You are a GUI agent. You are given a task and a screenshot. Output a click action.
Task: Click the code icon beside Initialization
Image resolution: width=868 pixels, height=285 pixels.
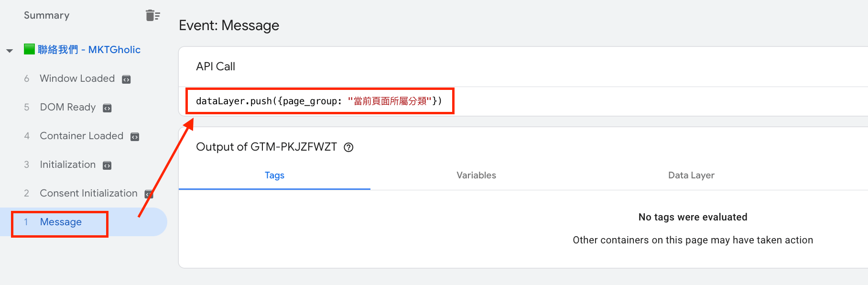pos(107,165)
